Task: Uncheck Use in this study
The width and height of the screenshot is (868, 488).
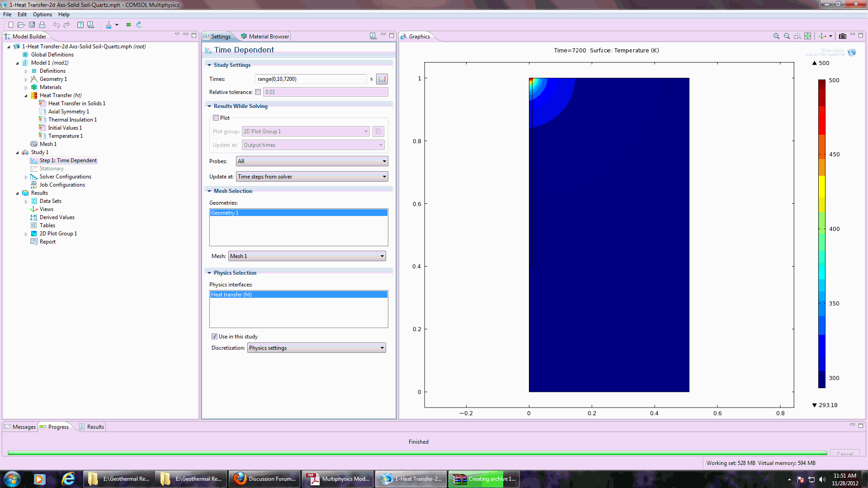Action: pyautogui.click(x=214, y=337)
